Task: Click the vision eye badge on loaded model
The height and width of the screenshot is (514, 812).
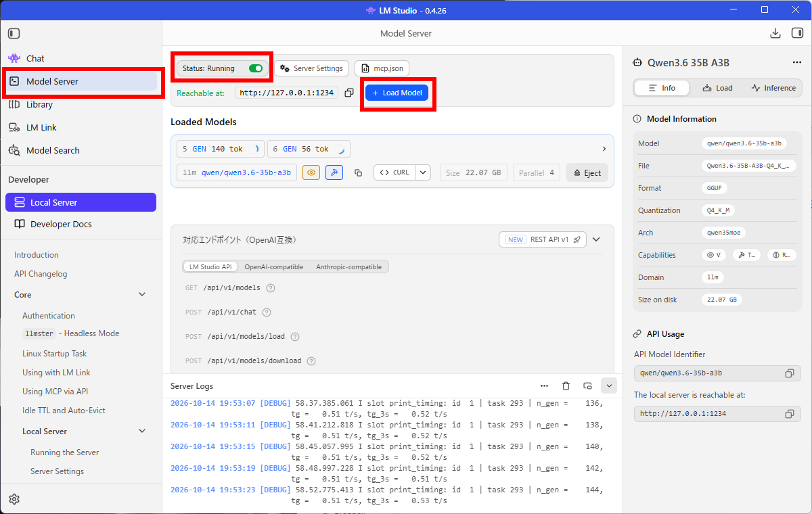Action: tap(311, 172)
